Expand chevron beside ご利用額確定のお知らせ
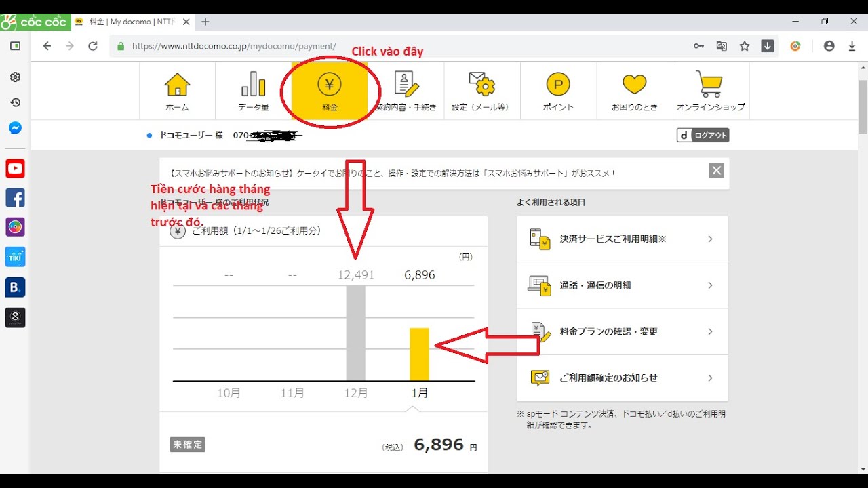This screenshot has width=868, height=488. coord(710,378)
